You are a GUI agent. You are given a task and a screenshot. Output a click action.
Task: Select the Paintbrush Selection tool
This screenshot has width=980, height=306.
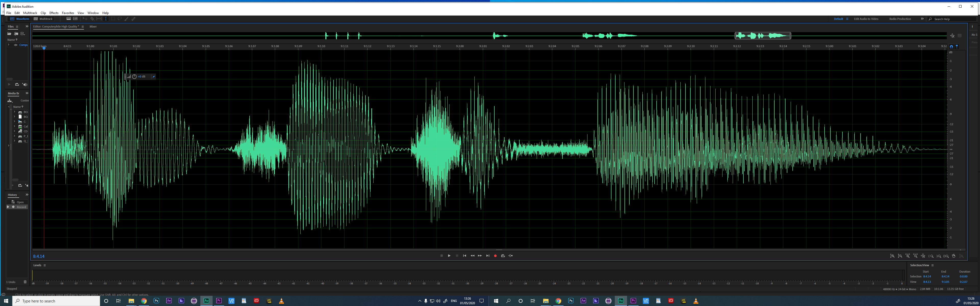126,19
